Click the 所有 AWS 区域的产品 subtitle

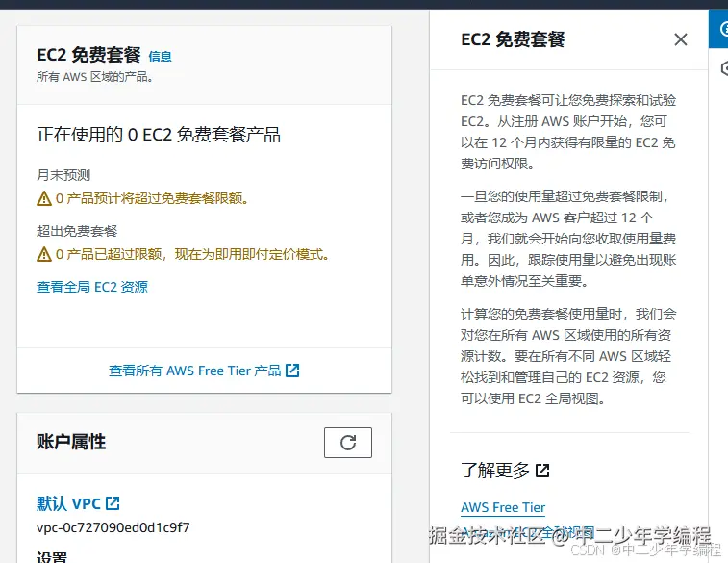click(94, 77)
